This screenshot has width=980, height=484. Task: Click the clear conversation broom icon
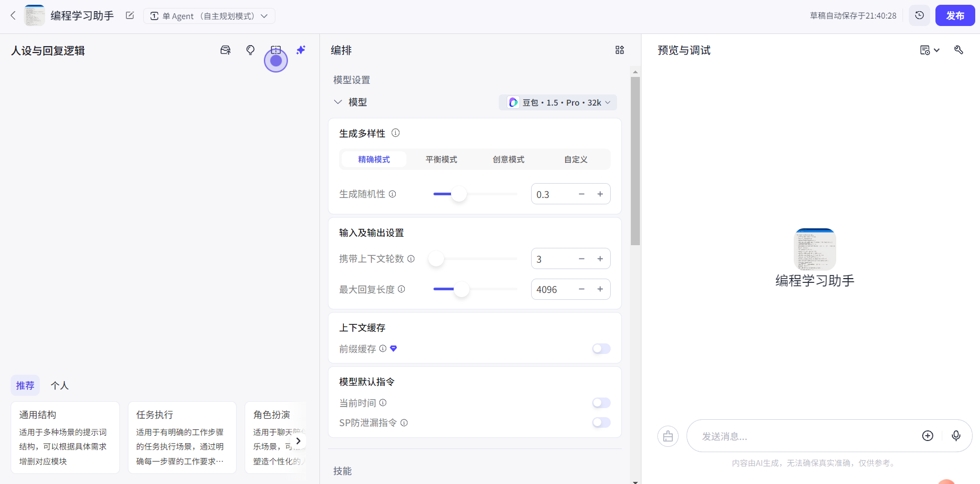[668, 436]
